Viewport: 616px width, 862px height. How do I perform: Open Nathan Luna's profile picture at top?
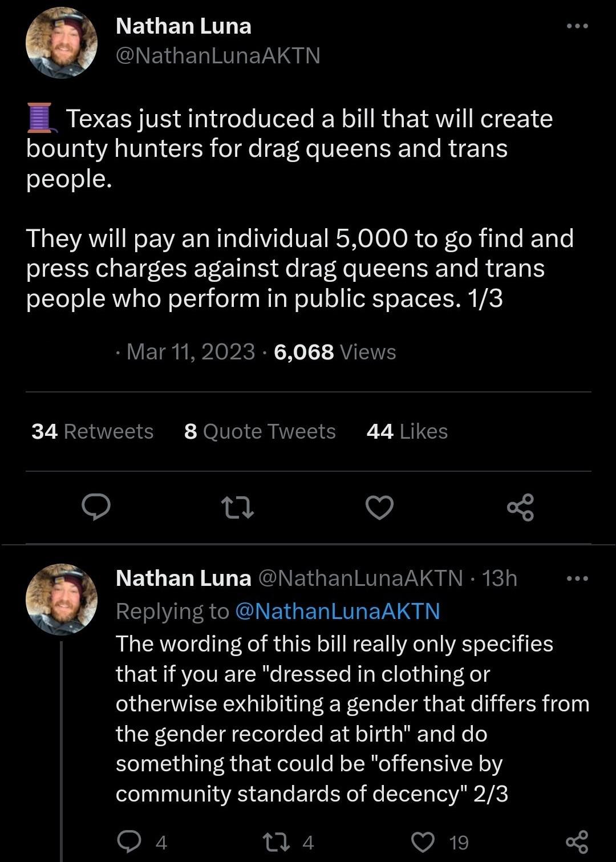(62, 43)
